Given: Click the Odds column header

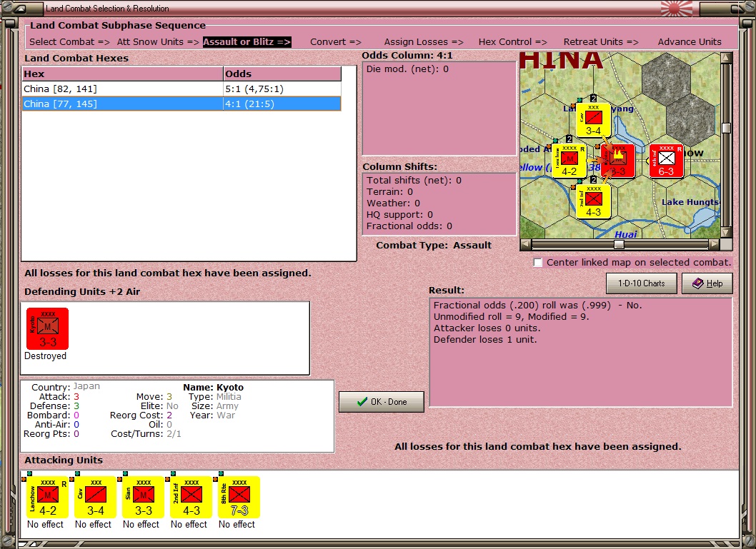Looking at the screenshot, I should 282,74.
